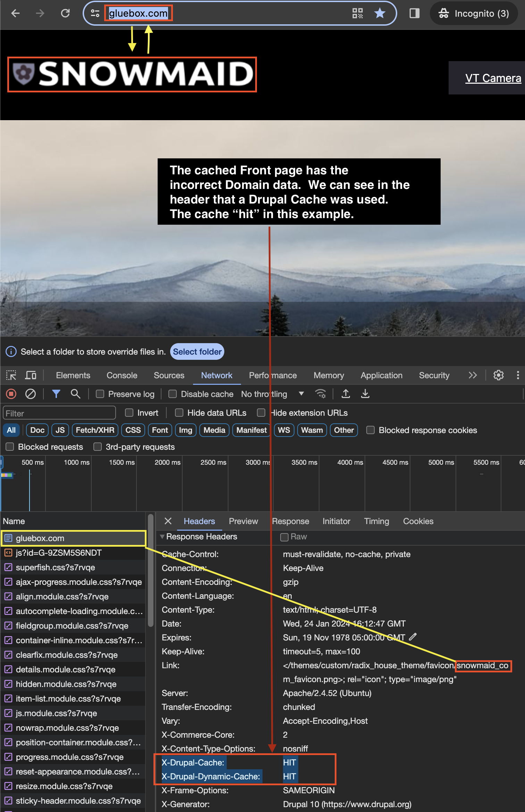
Task: Open the Memory tab
Action: point(329,375)
